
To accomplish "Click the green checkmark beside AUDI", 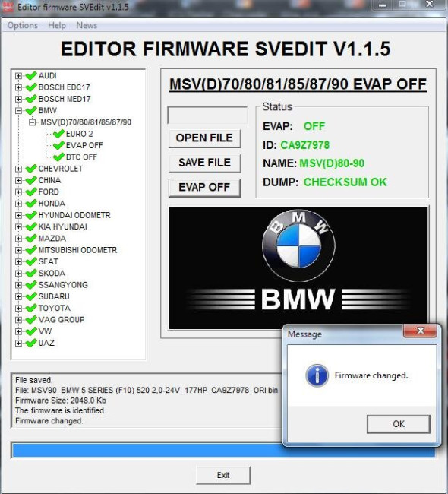I will tap(31, 75).
